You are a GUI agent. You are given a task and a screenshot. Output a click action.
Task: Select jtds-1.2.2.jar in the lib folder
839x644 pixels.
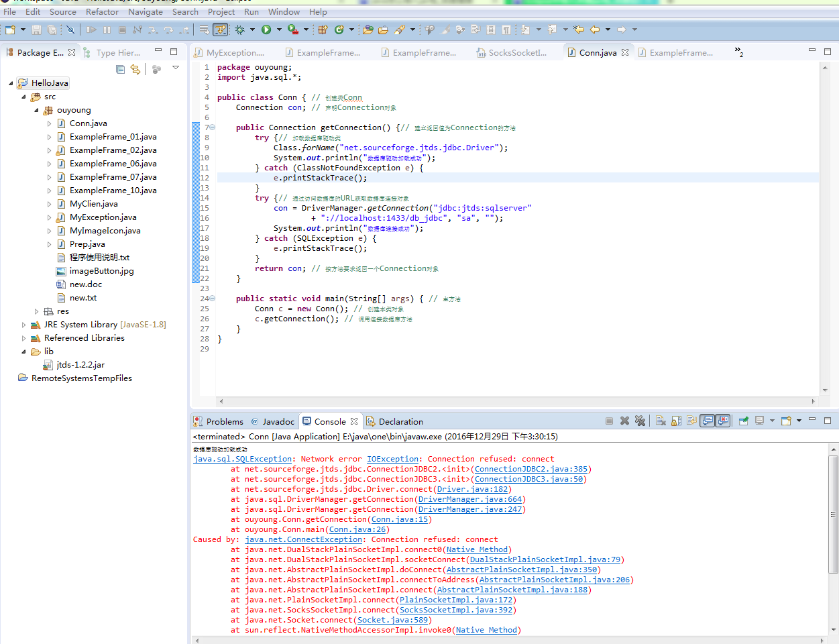(x=74, y=365)
